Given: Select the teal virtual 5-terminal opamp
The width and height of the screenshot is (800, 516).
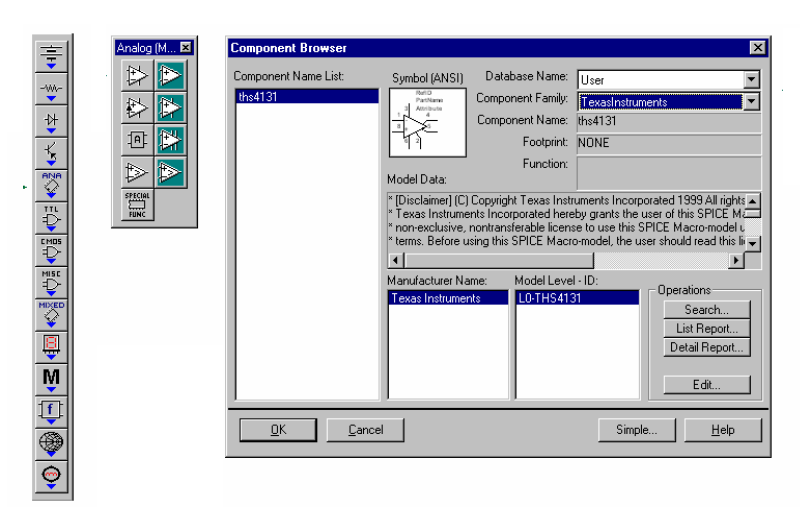Looking at the screenshot, I should pyautogui.click(x=170, y=108).
